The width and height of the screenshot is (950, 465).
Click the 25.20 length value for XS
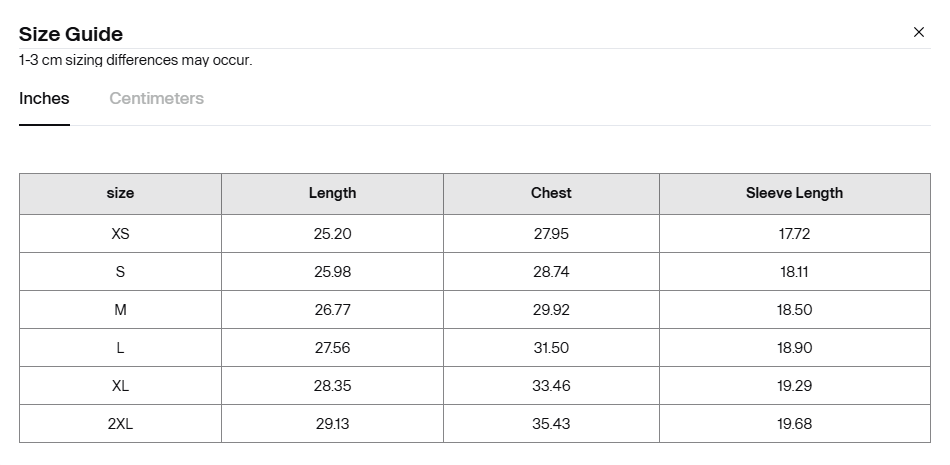332,233
